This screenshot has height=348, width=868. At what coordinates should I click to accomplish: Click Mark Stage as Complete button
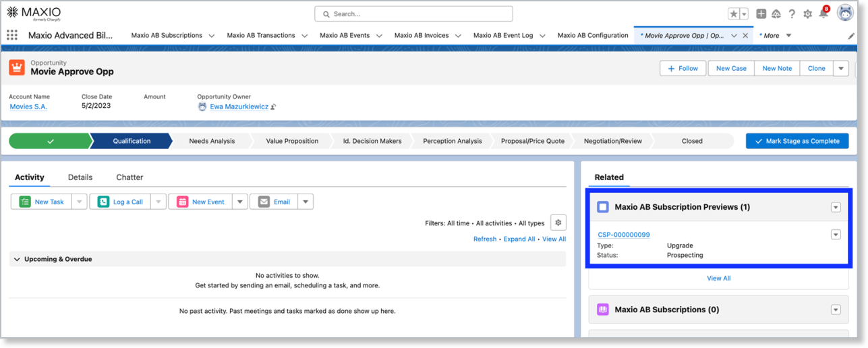pos(797,141)
